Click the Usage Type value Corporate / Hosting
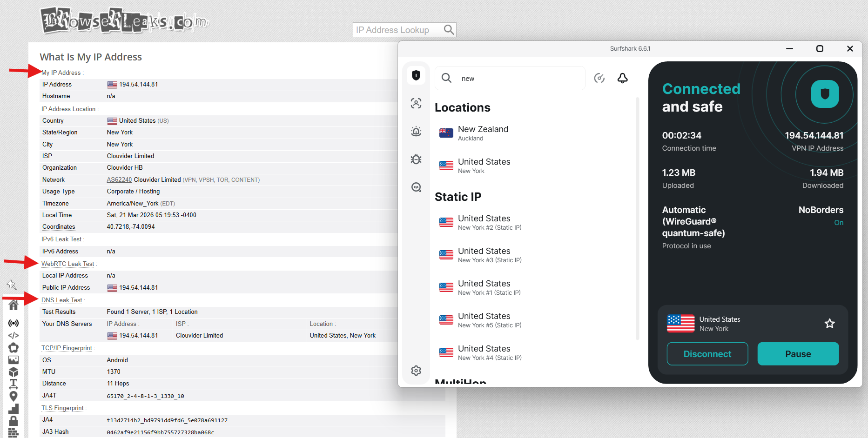868x438 pixels. (133, 191)
